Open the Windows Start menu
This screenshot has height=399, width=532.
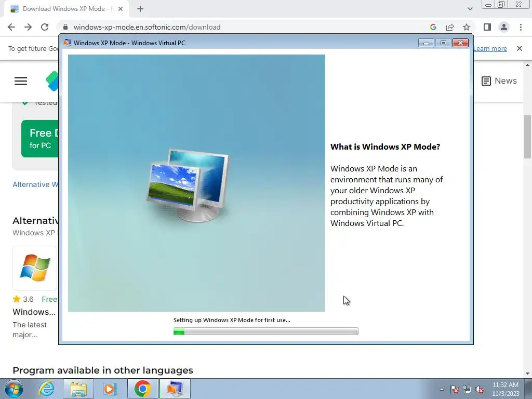click(x=14, y=389)
